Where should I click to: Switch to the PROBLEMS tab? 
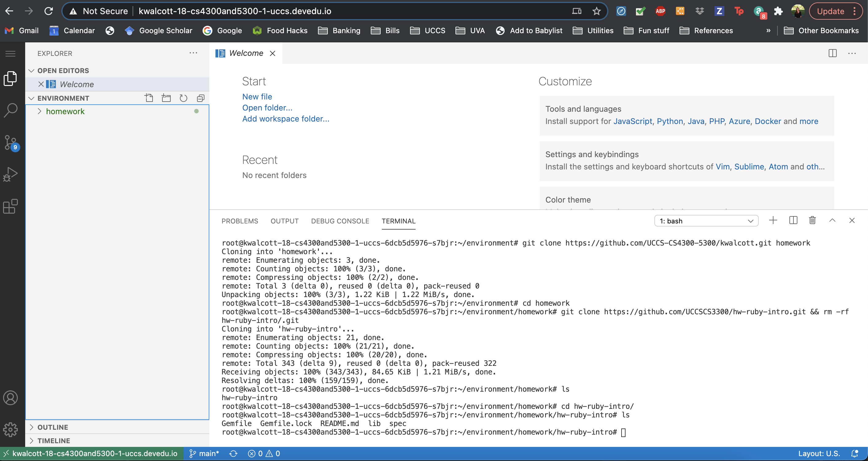point(240,221)
